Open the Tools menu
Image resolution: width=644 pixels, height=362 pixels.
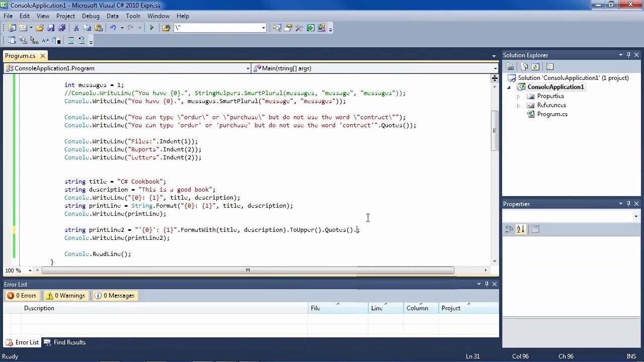[133, 16]
